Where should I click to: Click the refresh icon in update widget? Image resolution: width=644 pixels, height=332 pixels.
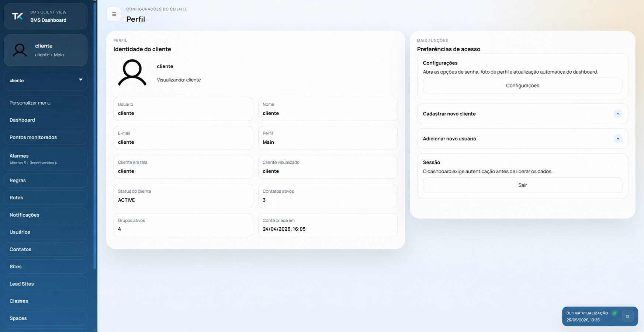click(627, 317)
